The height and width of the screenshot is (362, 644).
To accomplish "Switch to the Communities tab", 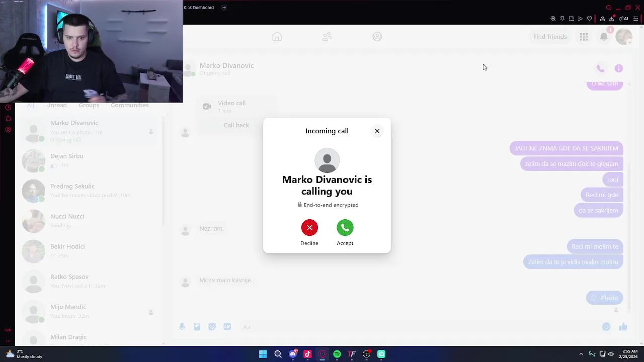I will (130, 105).
